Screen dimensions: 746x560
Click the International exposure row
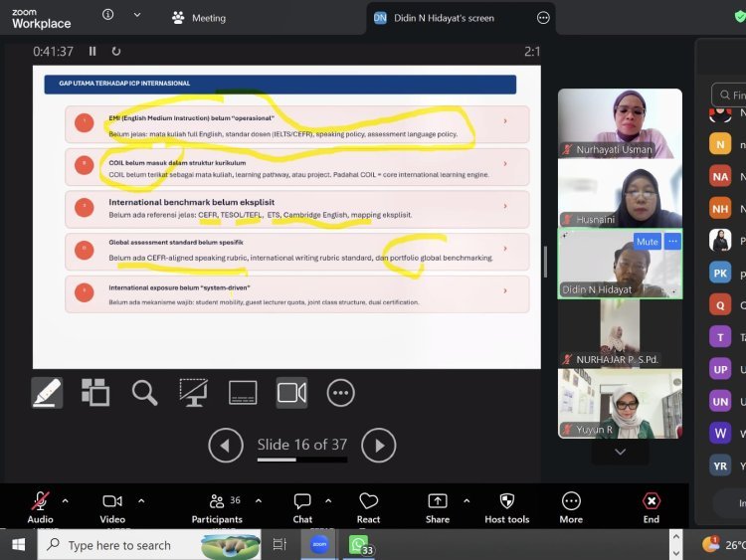pyautogui.click(x=297, y=294)
